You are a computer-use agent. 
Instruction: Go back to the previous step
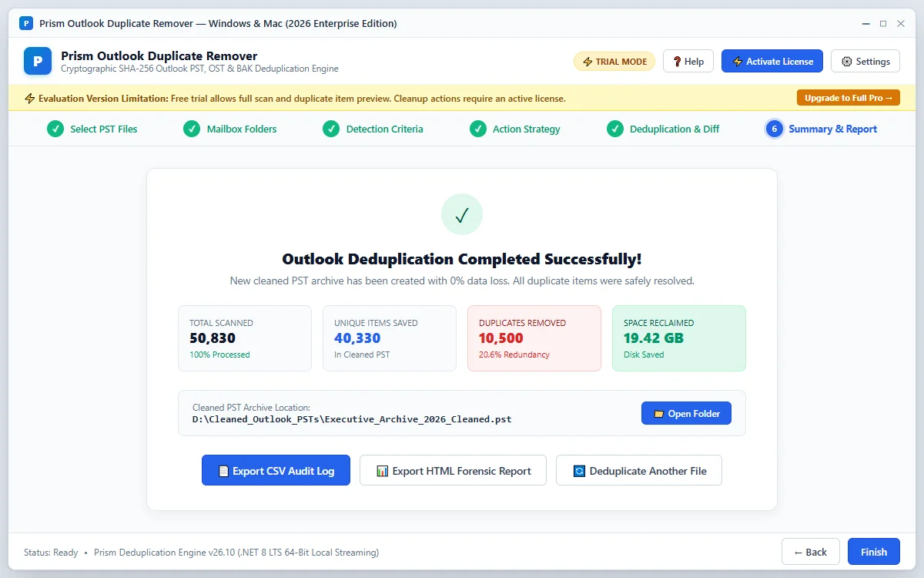(811, 552)
